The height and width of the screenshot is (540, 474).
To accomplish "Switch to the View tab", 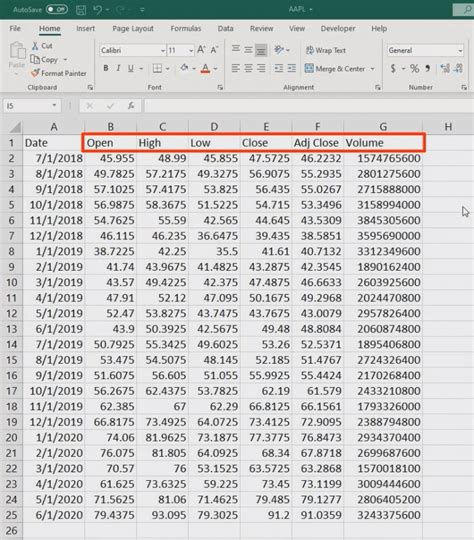I will [x=297, y=29].
